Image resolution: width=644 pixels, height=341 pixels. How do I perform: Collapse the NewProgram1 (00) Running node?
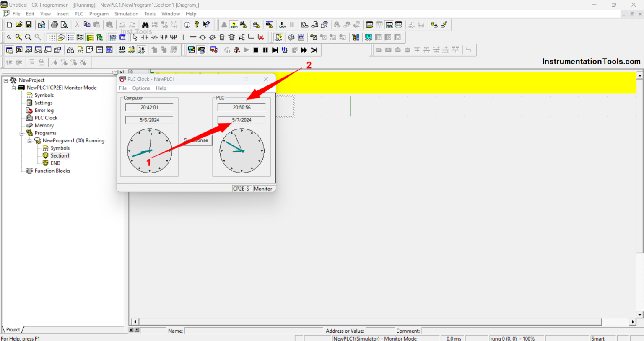tap(30, 141)
